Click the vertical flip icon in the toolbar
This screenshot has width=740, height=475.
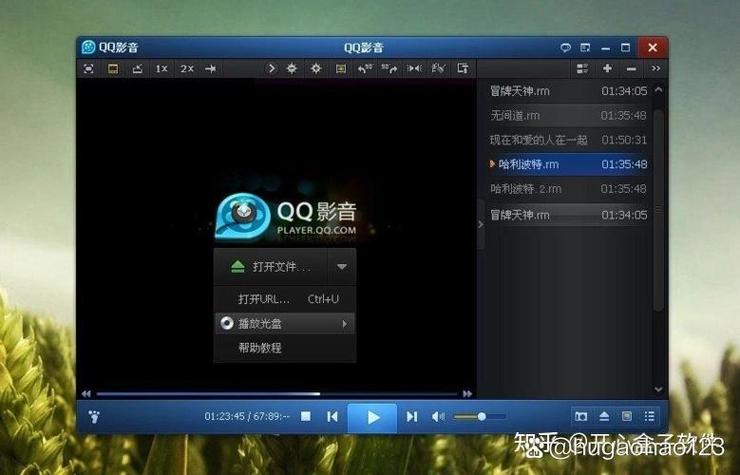tap(438, 69)
